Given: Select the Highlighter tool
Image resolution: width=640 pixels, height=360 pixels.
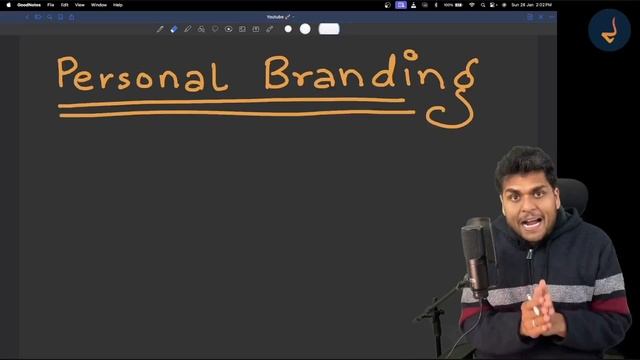Looking at the screenshot, I should click(x=187, y=29).
